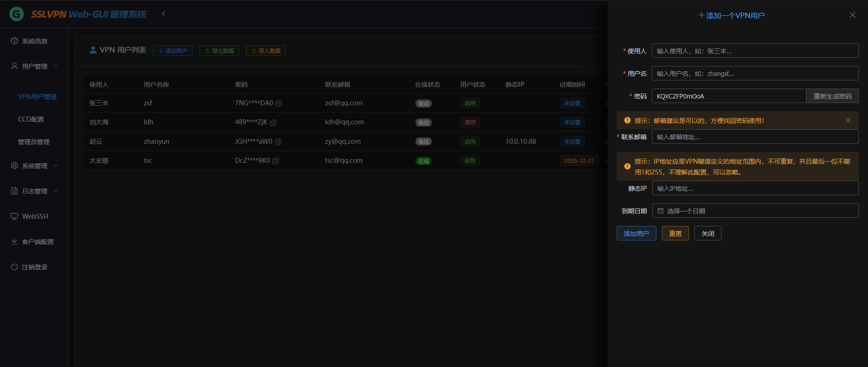
Task: Click the 关闭 button in the form
Action: [x=708, y=233]
